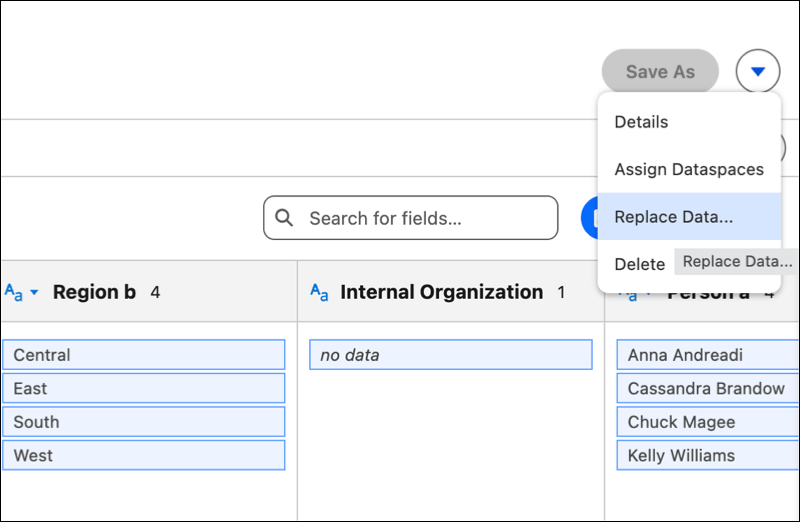Focus the Search for fields input
800x522 pixels.
[x=411, y=218]
